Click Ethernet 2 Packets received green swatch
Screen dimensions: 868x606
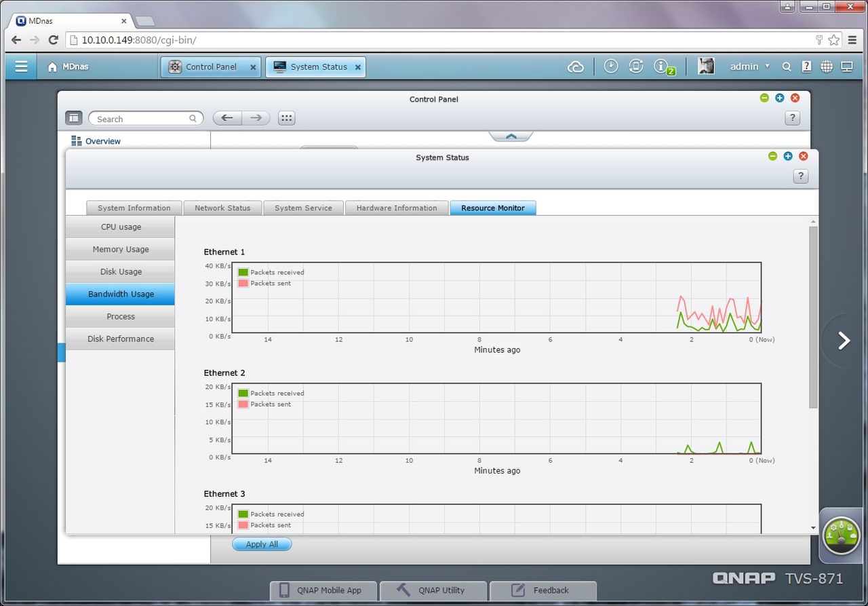coord(243,393)
